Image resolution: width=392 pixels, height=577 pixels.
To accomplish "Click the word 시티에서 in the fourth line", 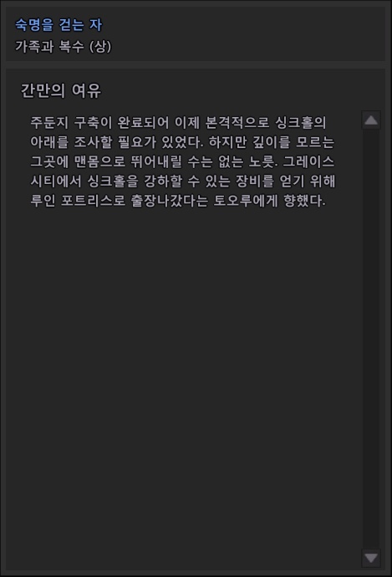I will click(x=55, y=181).
